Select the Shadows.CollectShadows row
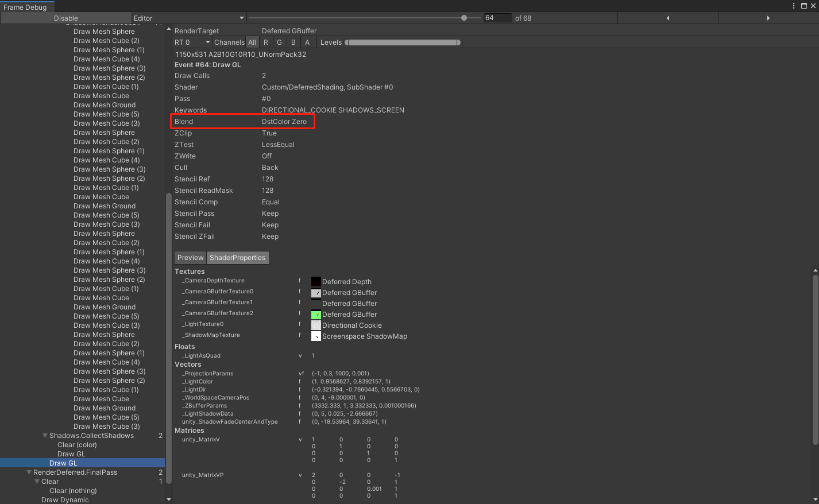Screen dimensions: 819x504 click(82, 436)
